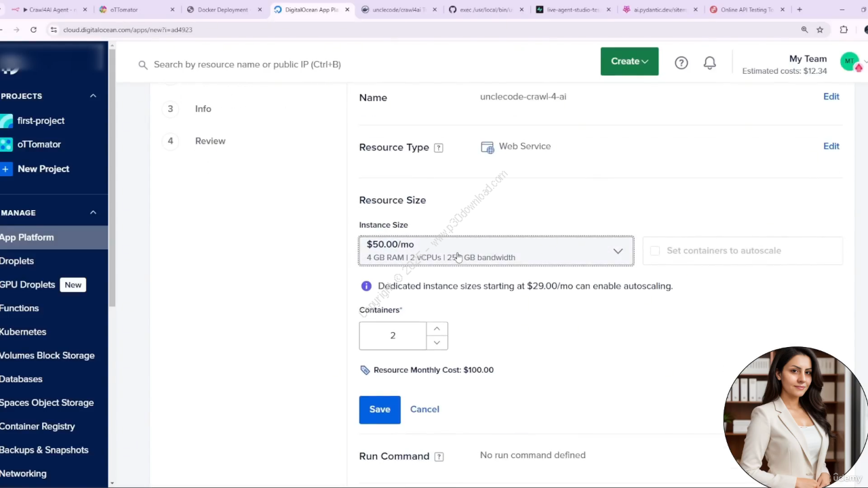Viewport: 868px width, 488px height.
Task: Open the Instance Size dropdown
Action: 496,251
